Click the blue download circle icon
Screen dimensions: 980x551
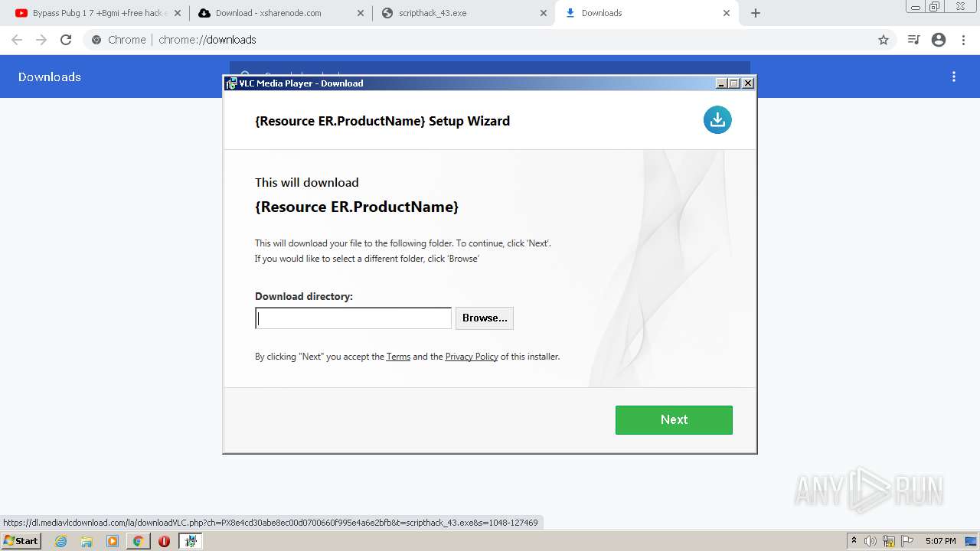(x=717, y=119)
